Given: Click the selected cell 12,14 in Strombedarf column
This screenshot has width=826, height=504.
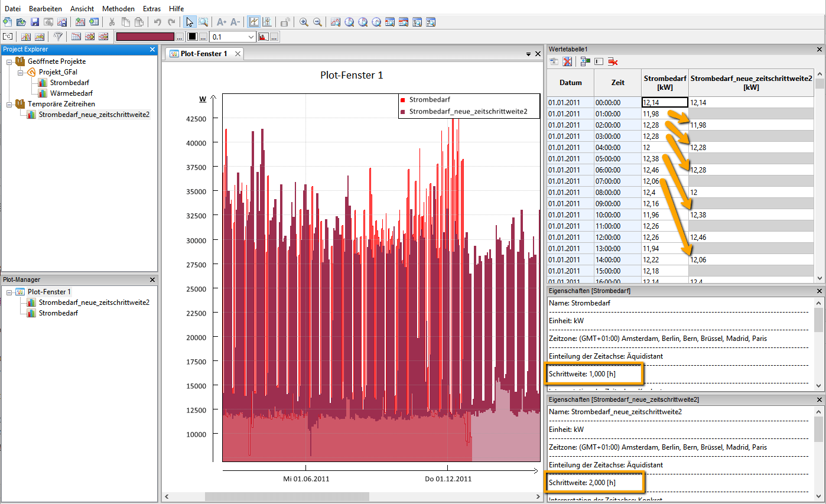Looking at the screenshot, I should coord(665,102).
